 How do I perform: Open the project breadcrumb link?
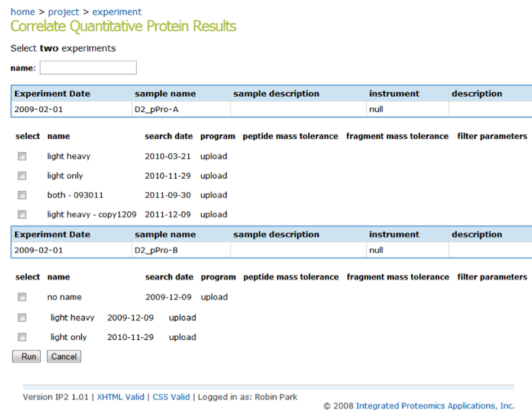pyautogui.click(x=63, y=12)
